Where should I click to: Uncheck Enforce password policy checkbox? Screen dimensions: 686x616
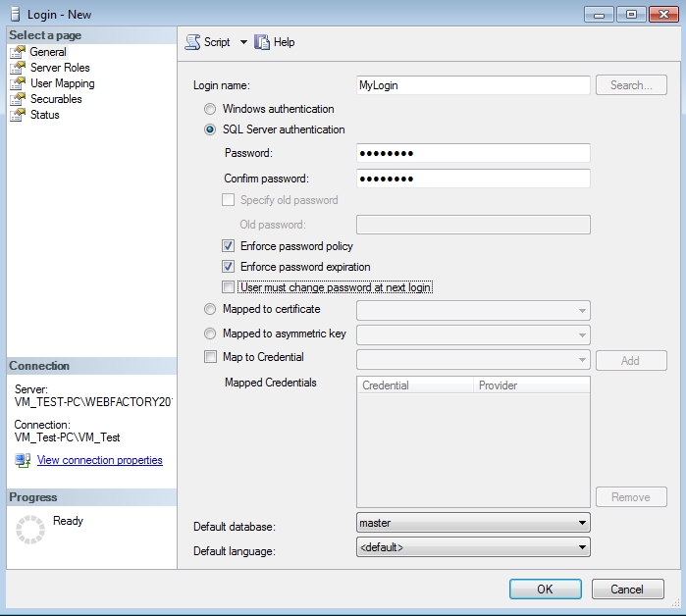[x=229, y=246]
